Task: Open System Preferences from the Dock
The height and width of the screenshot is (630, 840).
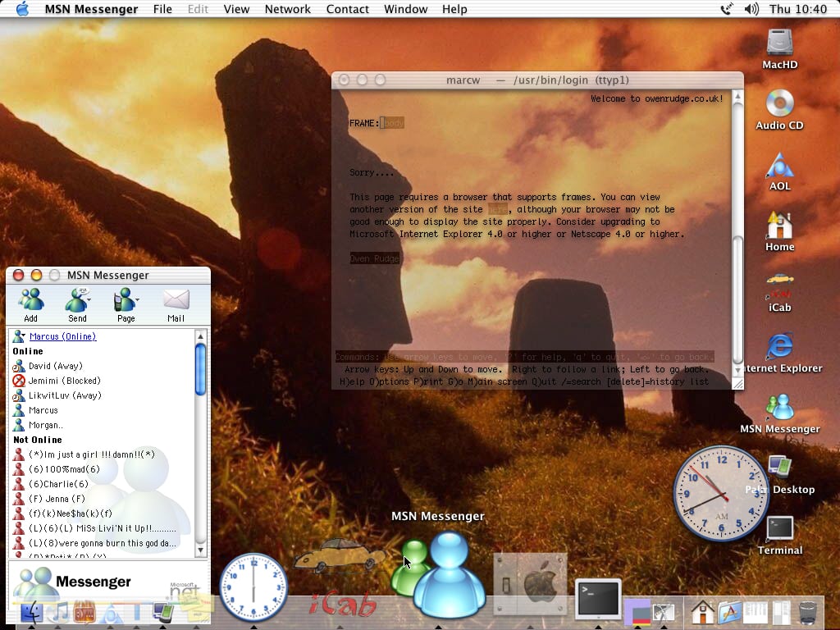Action: [530, 585]
